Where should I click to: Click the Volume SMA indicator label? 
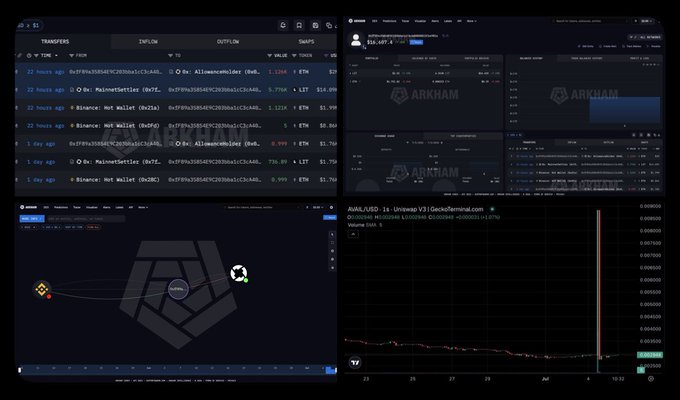(x=364, y=225)
